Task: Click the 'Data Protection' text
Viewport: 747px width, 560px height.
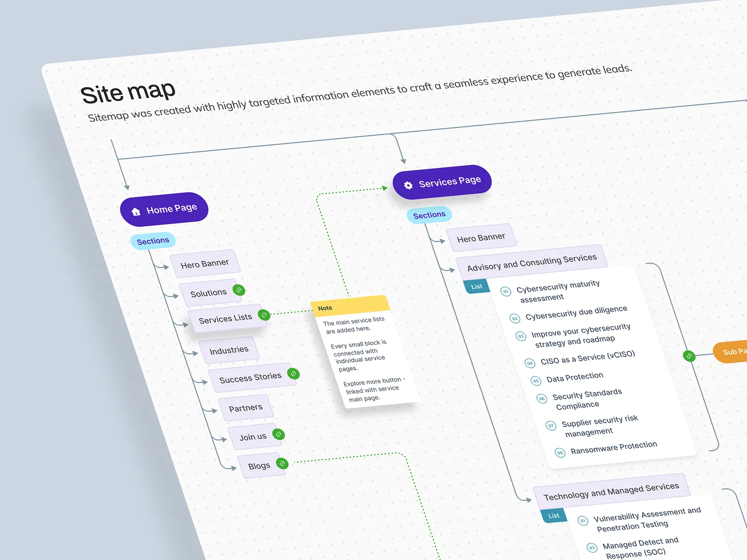Action: pos(575,377)
